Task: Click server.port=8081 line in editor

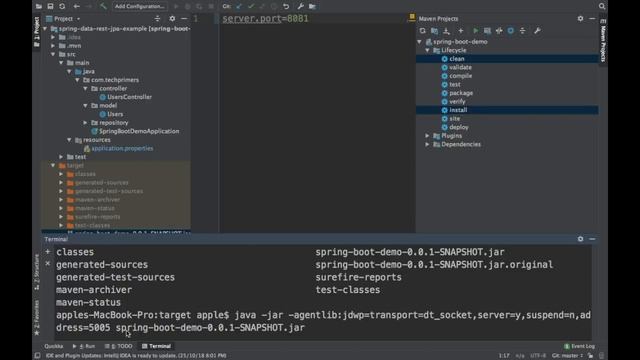Action: point(265,19)
